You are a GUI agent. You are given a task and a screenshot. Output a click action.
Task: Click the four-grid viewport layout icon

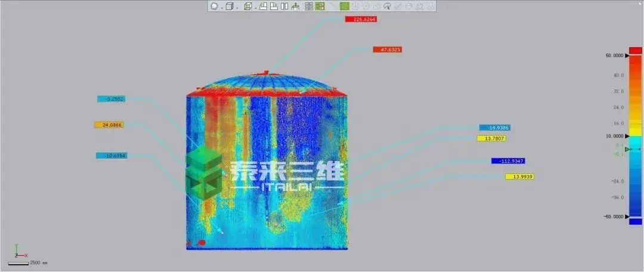click(x=309, y=7)
